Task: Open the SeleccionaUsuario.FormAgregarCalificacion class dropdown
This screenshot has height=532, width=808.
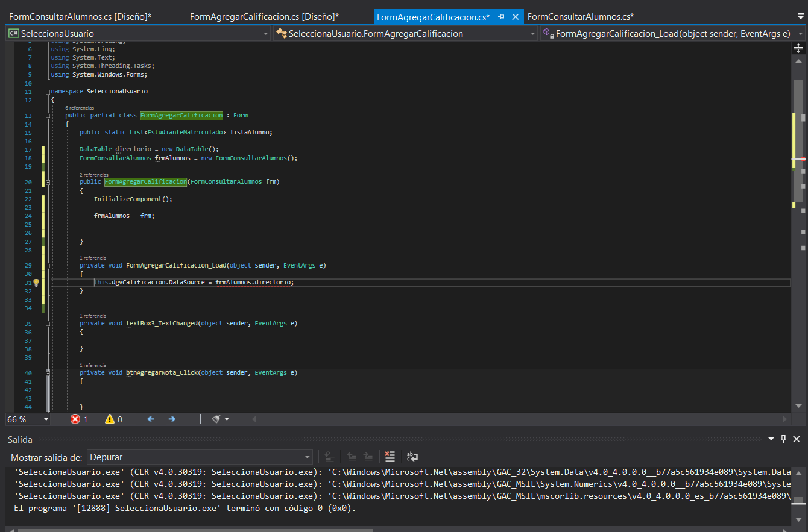Action: point(406,33)
